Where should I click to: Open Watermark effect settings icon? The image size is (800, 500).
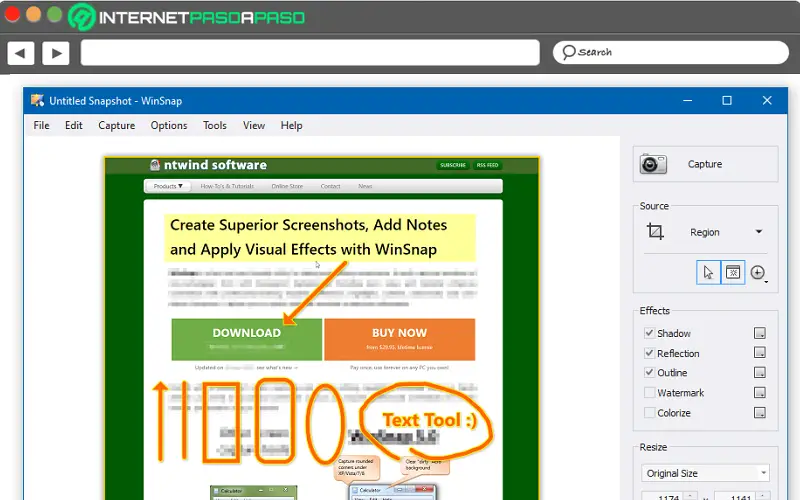click(x=760, y=393)
